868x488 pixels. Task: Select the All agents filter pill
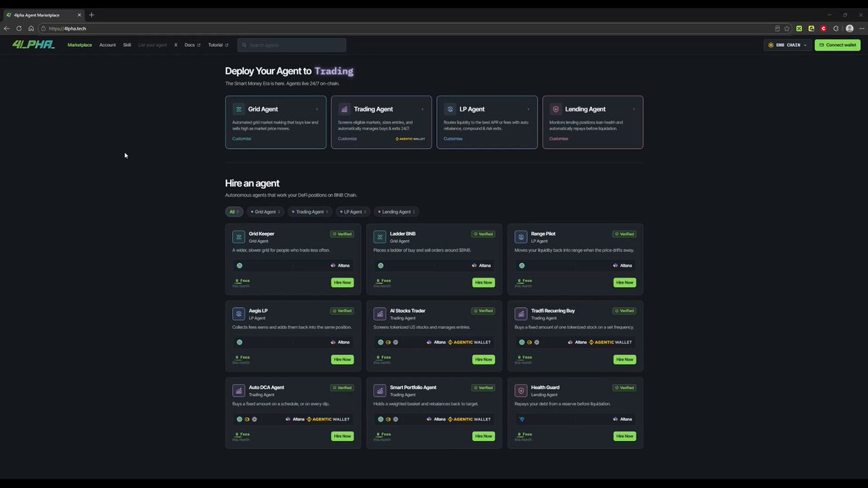[234, 212]
